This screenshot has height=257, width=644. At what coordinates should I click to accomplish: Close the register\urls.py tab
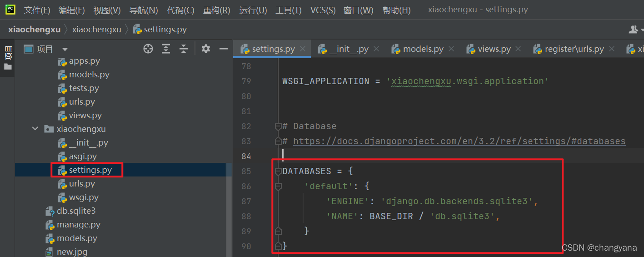(612, 49)
